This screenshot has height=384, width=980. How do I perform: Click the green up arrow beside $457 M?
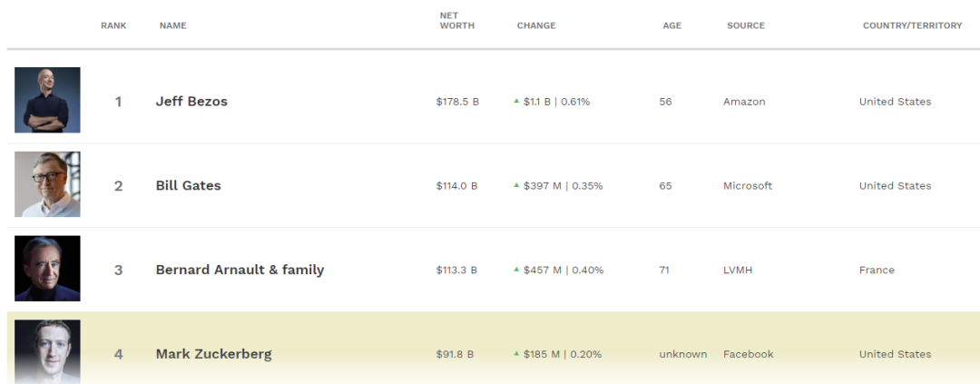pyautogui.click(x=516, y=270)
